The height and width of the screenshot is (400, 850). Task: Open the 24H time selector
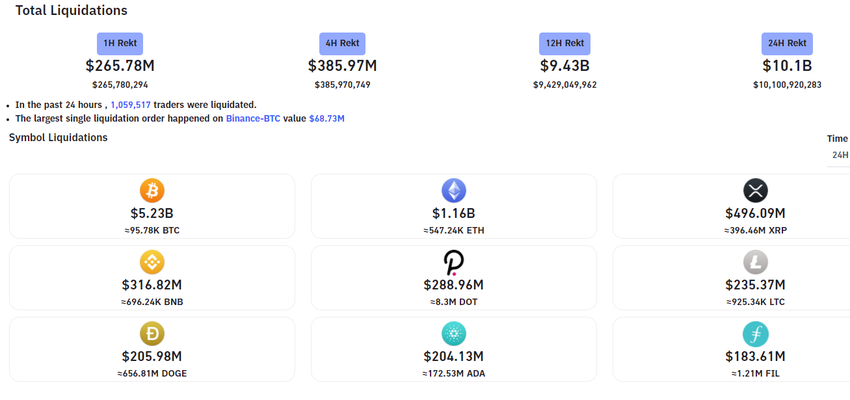tap(840, 155)
